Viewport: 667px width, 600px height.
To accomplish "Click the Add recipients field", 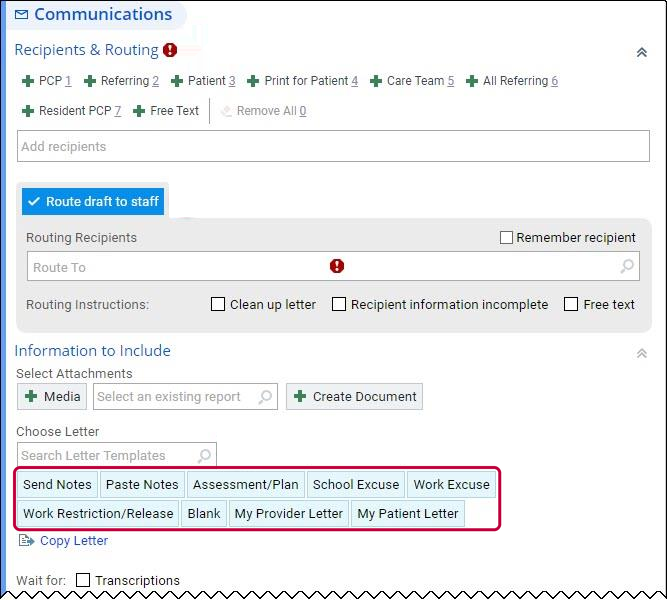I will coord(333,146).
